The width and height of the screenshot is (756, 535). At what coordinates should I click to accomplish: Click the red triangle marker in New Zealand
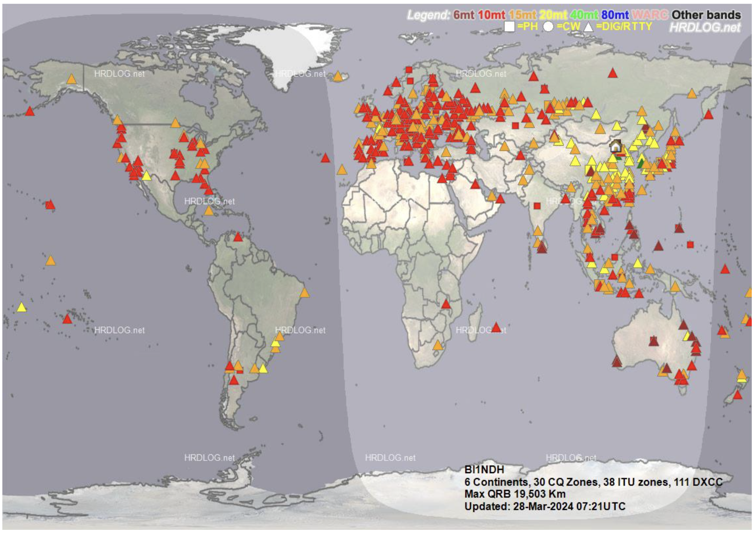click(x=738, y=394)
